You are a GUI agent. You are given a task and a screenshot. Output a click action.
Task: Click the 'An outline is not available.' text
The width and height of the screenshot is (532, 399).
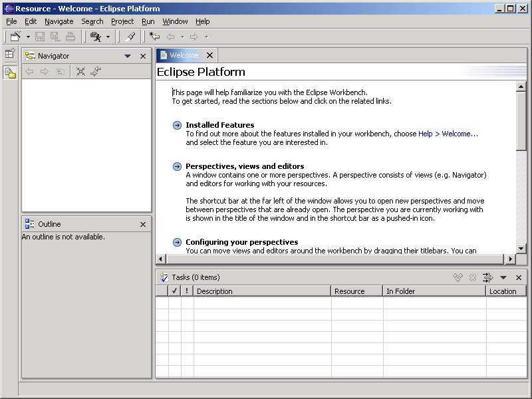point(63,237)
